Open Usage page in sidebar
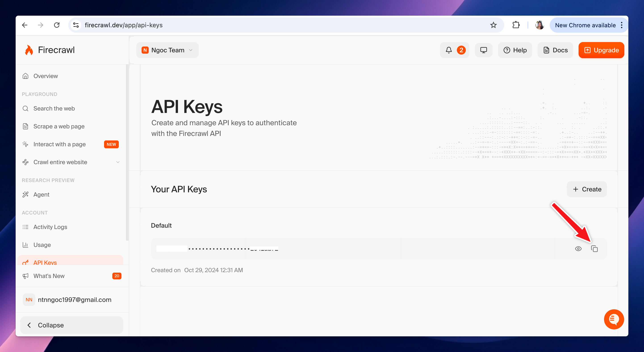Screen dimensions: 644x352 tap(42, 245)
